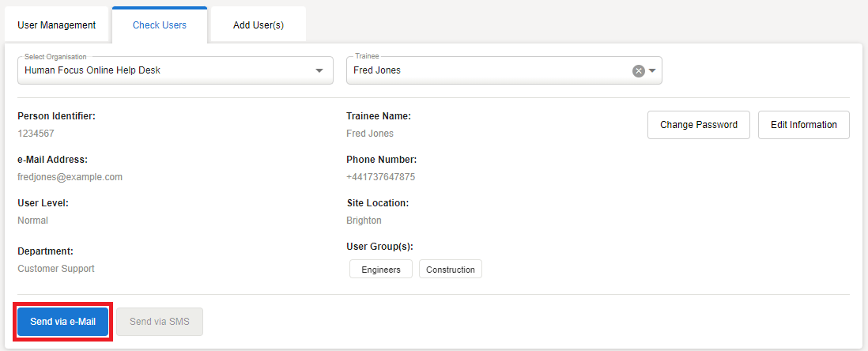Click the email address fredjones@example.com
This screenshot has width=868, height=351.
pyautogui.click(x=70, y=177)
